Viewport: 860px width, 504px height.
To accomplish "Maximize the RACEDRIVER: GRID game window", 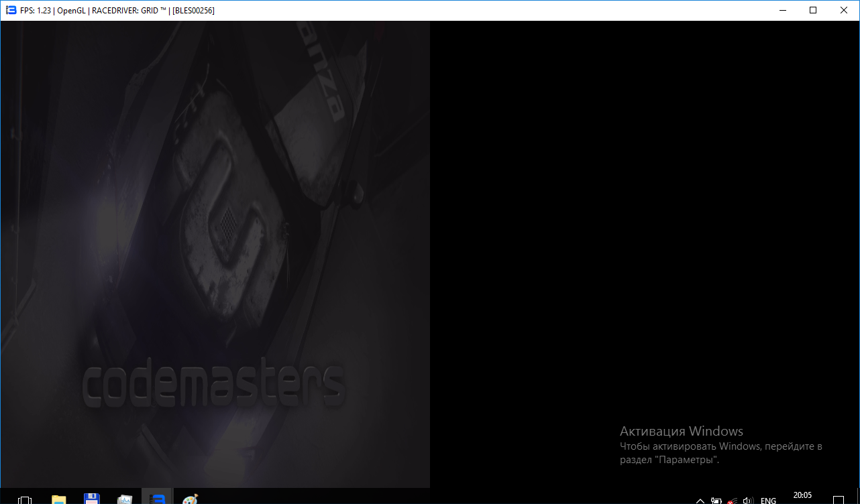I will 813,10.
